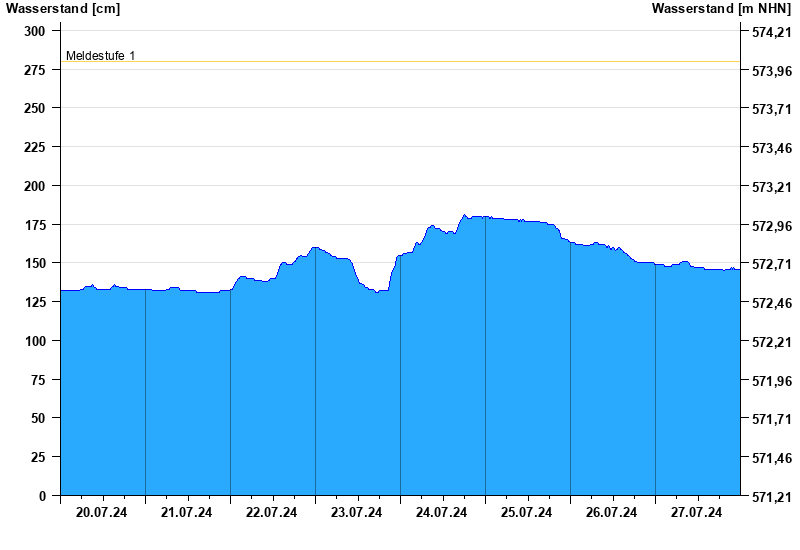Click the 'Wasserstand [m NHN]' right axis title
The height and width of the screenshot is (550, 800).
[721, 9]
